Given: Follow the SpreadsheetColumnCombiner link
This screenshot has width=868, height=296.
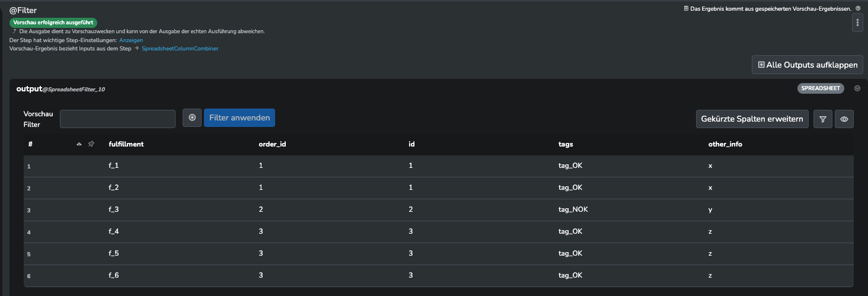Looking at the screenshot, I should (x=180, y=49).
